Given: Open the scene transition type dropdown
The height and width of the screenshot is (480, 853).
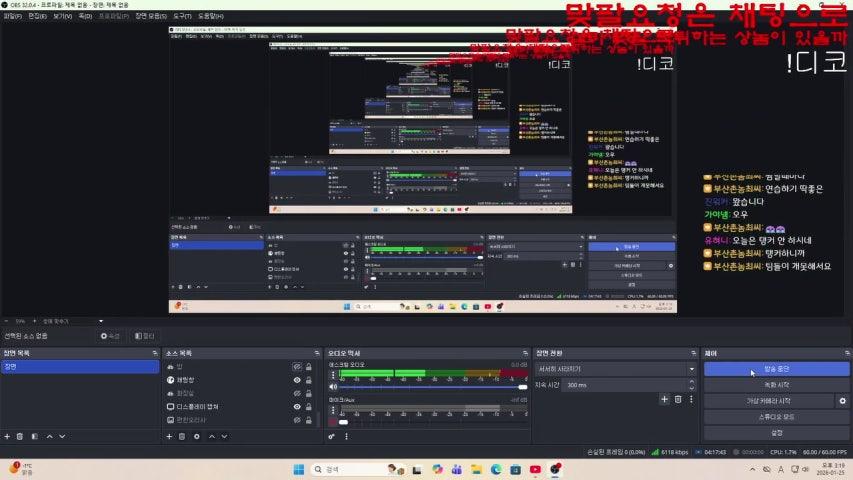Looking at the screenshot, I should 616,369.
